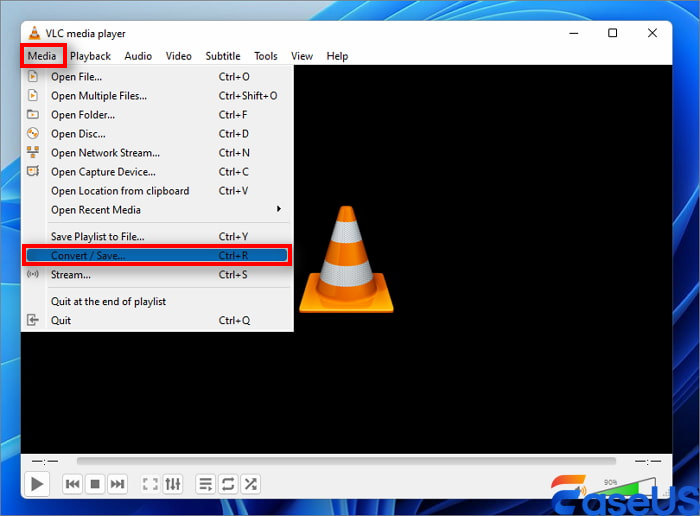Expand Open Recent Media submenu
Image resolution: width=700 pixels, height=516 pixels.
point(157,210)
